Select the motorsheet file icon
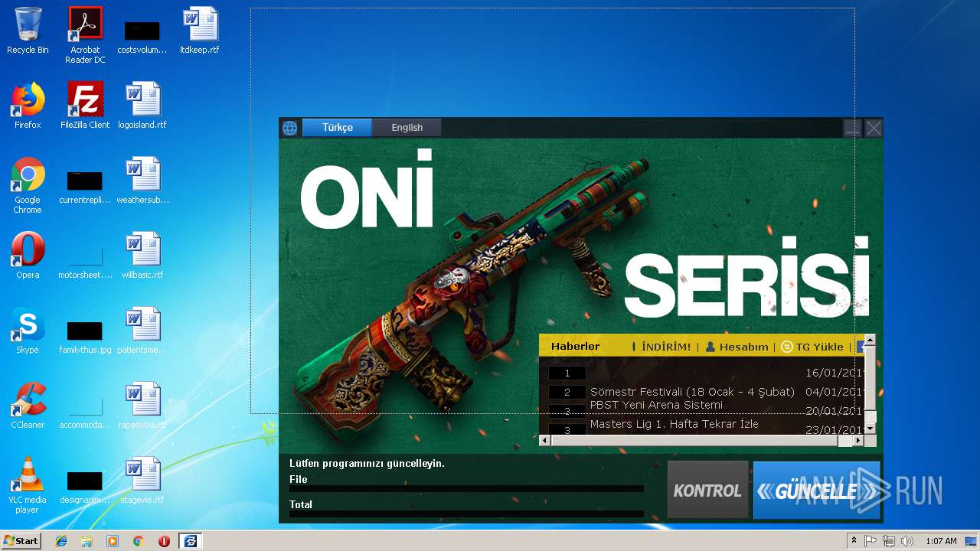The width and height of the screenshot is (980, 551). coord(85,262)
